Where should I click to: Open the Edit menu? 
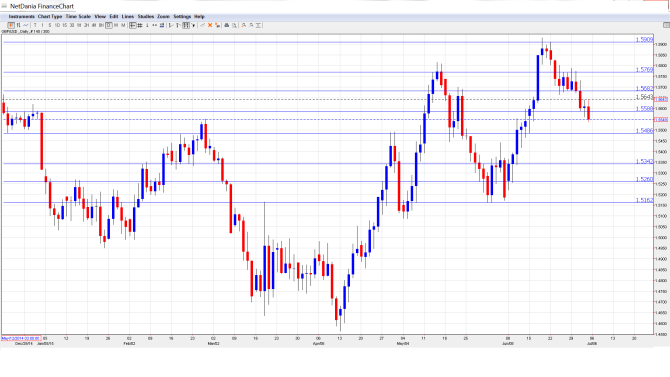coord(114,17)
